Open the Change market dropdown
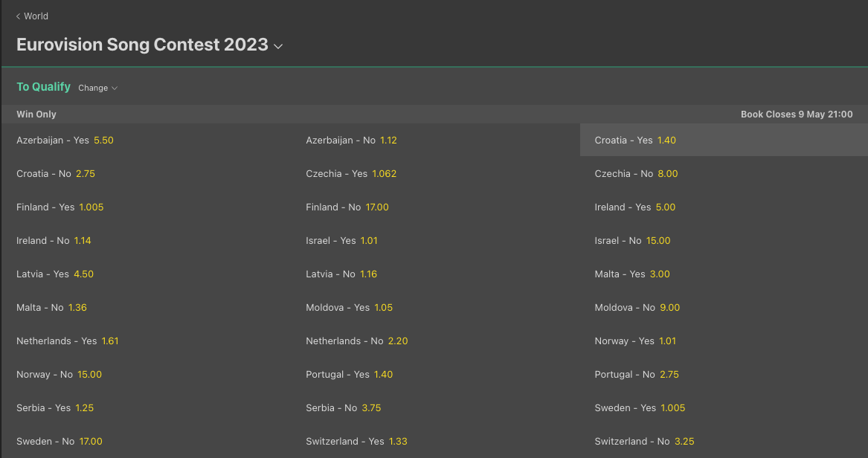 click(98, 88)
